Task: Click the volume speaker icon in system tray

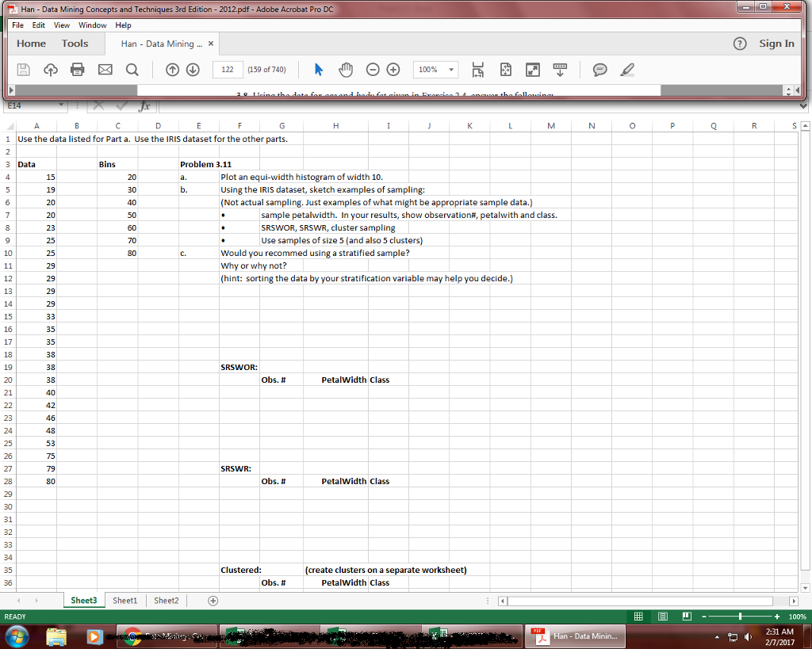Action: click(749, 636)
